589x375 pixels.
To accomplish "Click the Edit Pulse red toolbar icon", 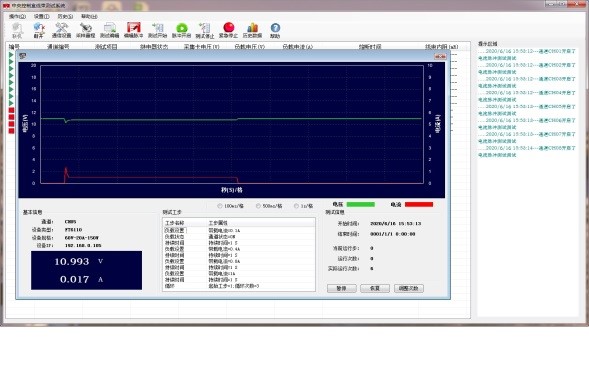I will point(134,30).
